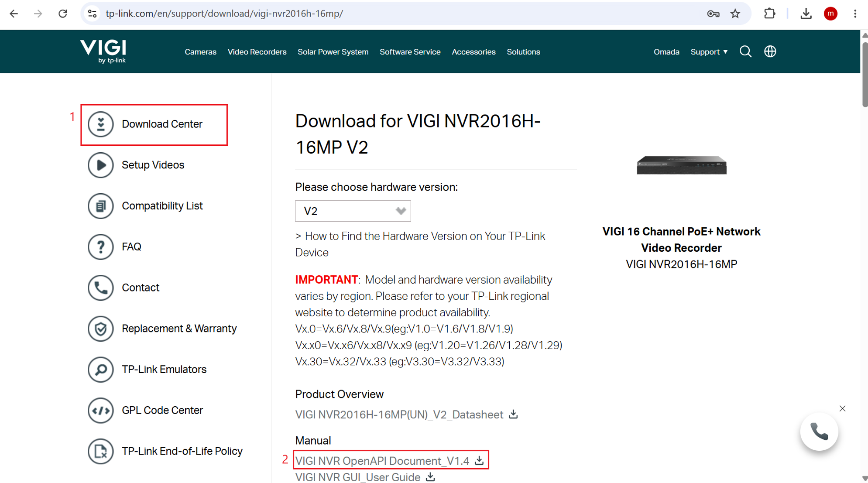Click the page vertical scrollbar thumb
The height and width of the screenshot is (483, 868).
865,74
